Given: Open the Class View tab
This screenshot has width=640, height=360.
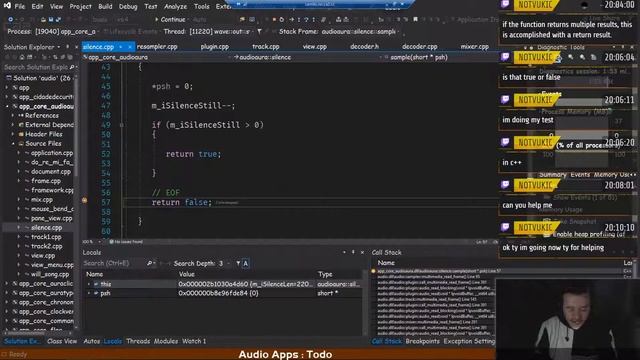Looking at the screenshot, I should [62, 341].
